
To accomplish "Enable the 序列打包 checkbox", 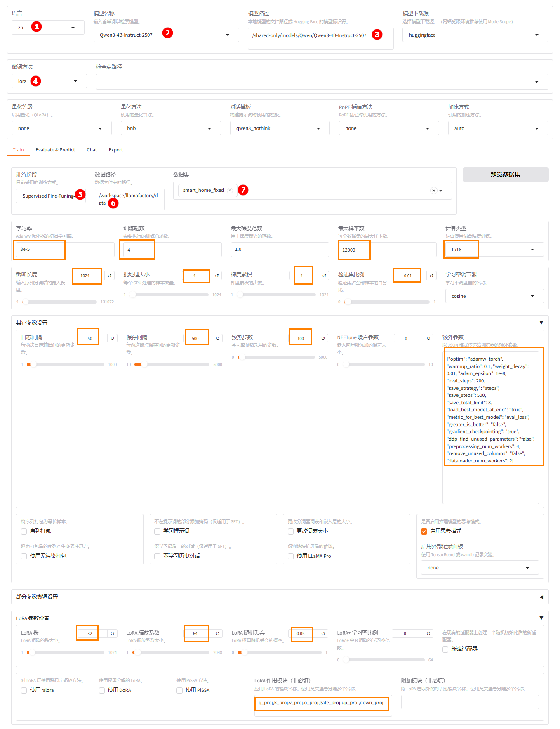I will pyautogui.click(x=24, y=531).
